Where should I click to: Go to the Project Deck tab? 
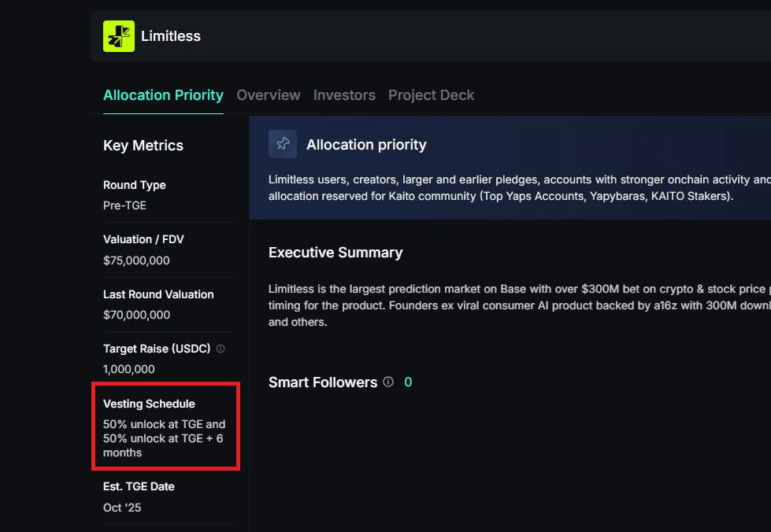tap(431, 95)
